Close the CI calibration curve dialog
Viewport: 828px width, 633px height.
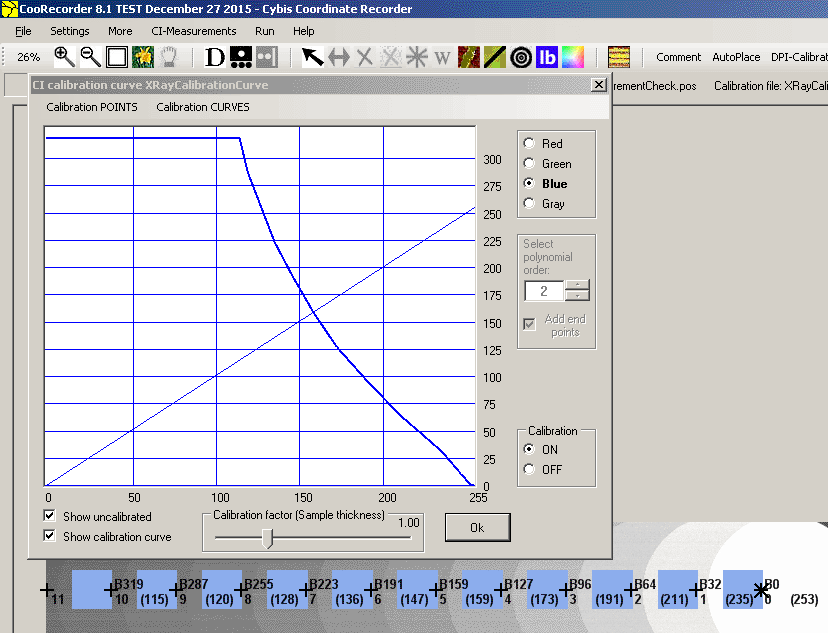pyautogui.click(x=598, y=84)
